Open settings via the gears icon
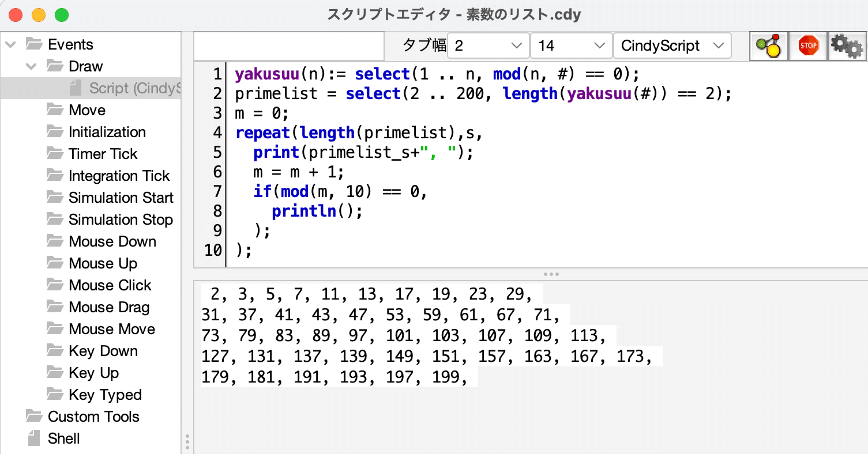The height and width of the screenshot is (454, 868). coord(847,46)
